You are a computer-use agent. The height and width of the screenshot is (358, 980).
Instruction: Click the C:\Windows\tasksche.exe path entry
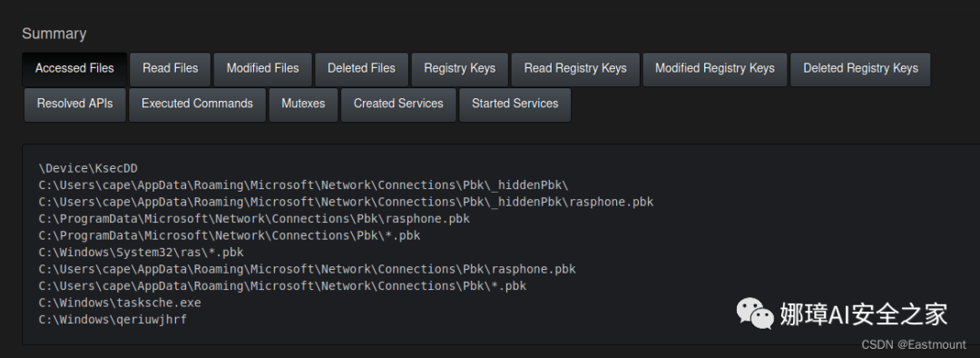pos(120,303)
